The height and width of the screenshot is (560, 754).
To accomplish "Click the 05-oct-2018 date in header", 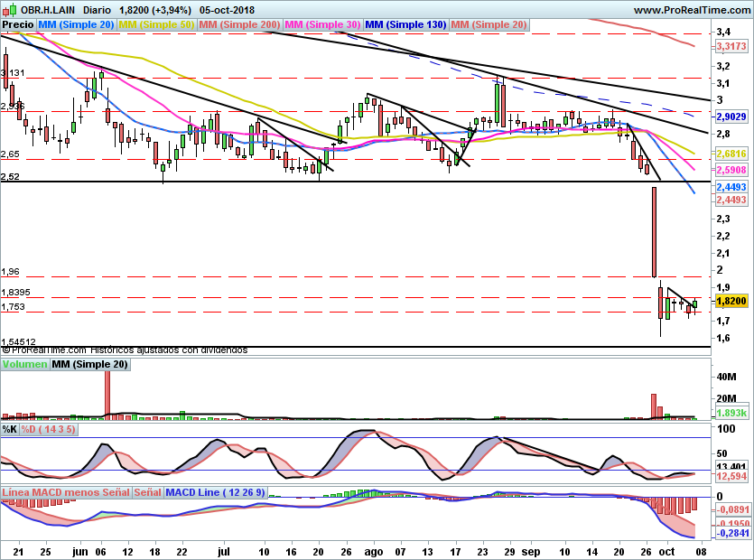I will point(227,10).
